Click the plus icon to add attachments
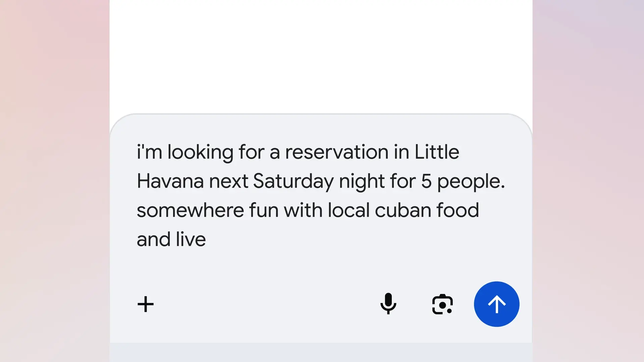 [x=146, y=304]
